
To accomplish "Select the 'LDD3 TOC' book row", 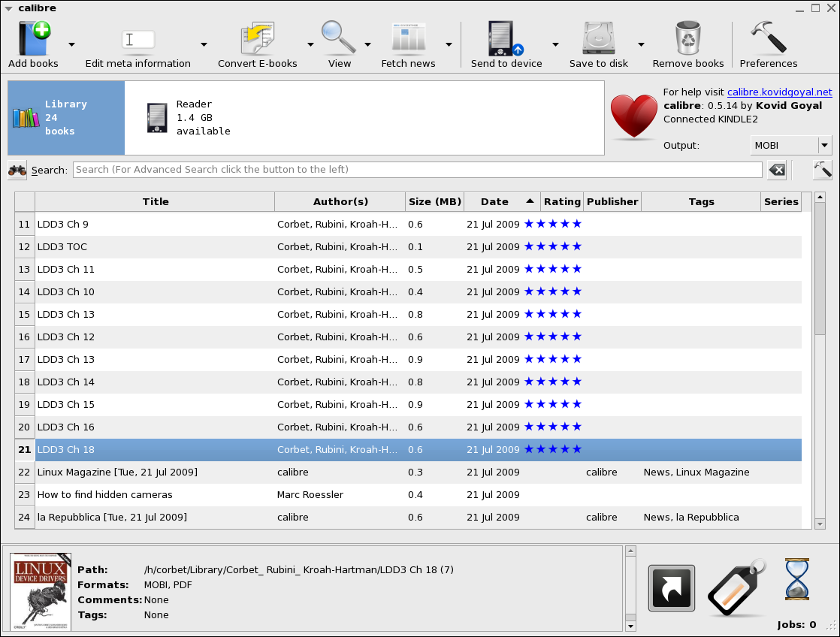I will tap(418, 246).
